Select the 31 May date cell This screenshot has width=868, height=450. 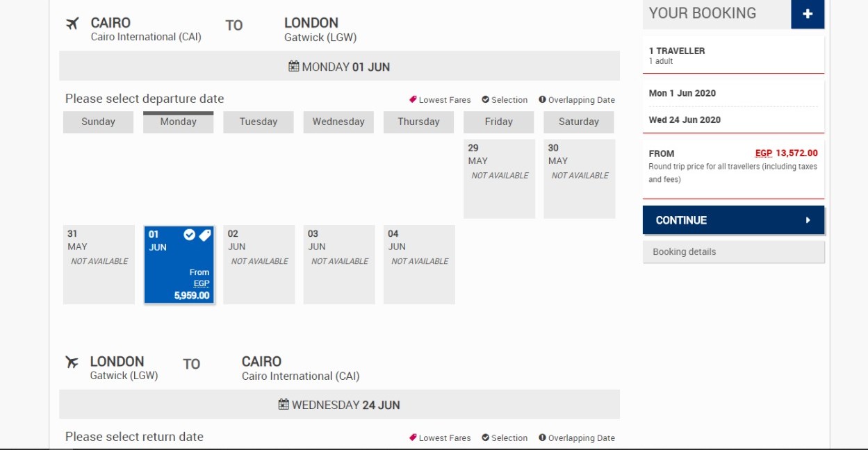[x=99, y=265]
